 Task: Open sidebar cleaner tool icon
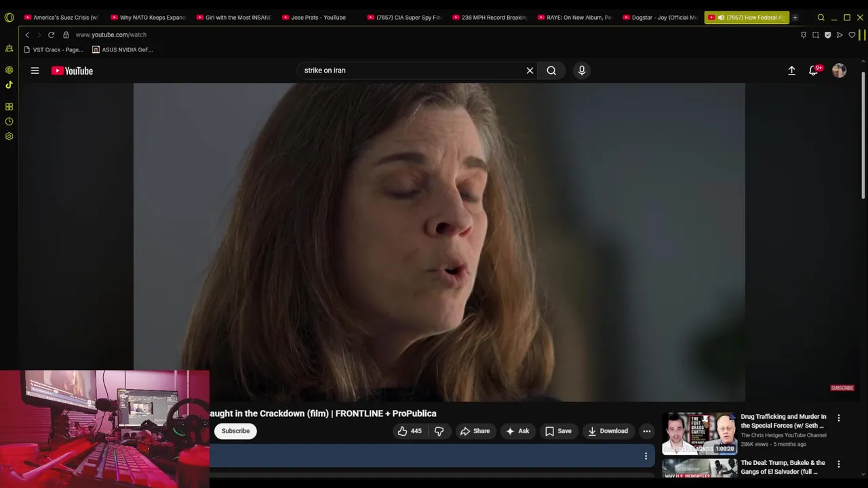(9, 49)
